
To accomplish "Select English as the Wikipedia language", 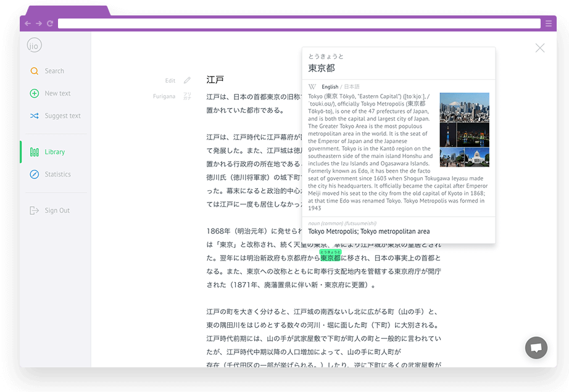I will coord(330,87).
